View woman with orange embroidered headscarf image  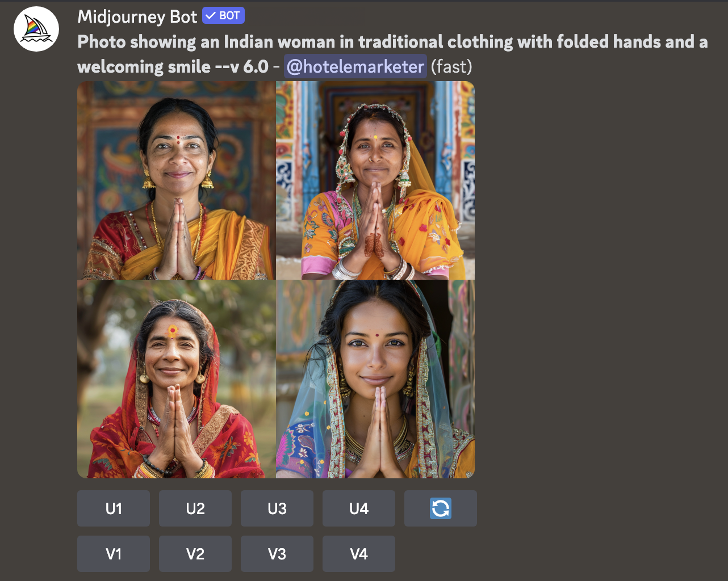pyautogui.click(x=375, y=180)
